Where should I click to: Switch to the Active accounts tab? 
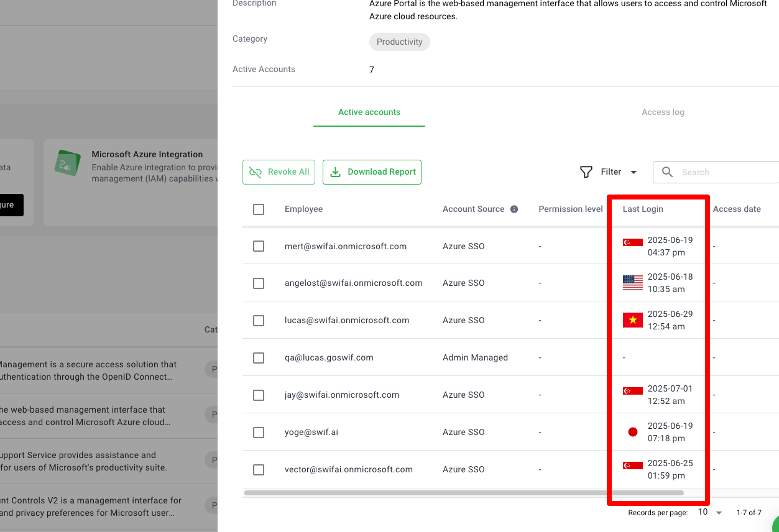pos(369,112)
